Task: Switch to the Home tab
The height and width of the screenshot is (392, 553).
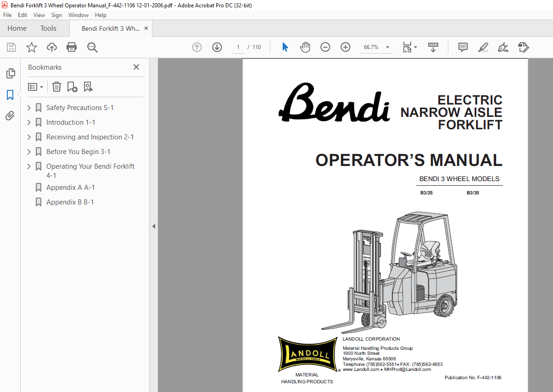Action: [x=17, y=28]
